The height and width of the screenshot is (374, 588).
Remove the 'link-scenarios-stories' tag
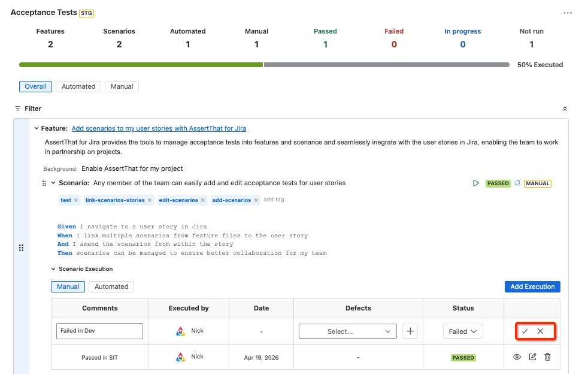(x=150, y=200)
